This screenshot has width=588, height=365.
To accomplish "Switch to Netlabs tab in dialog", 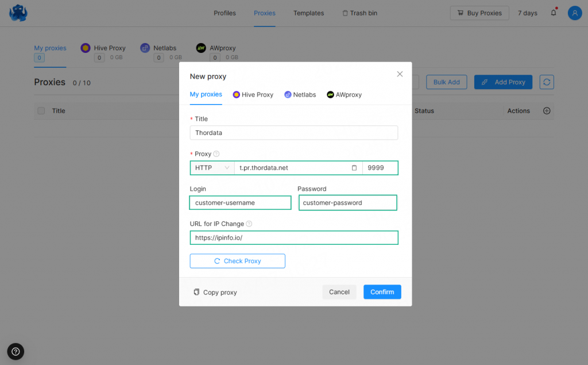I will click(x=300, y=95).
